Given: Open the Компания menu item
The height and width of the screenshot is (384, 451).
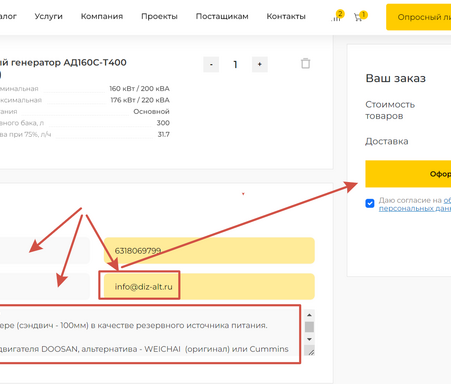Looking at the screenshot, I should [102, 16].
